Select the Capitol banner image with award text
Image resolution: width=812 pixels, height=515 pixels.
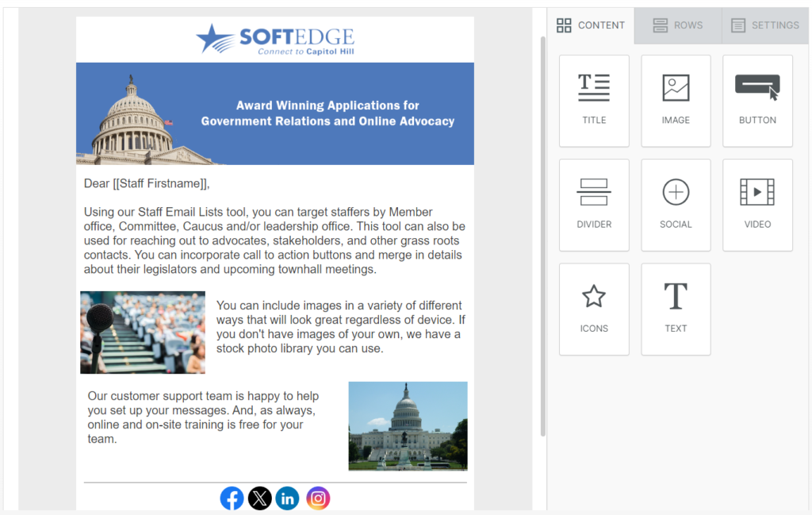pos(275,114)
